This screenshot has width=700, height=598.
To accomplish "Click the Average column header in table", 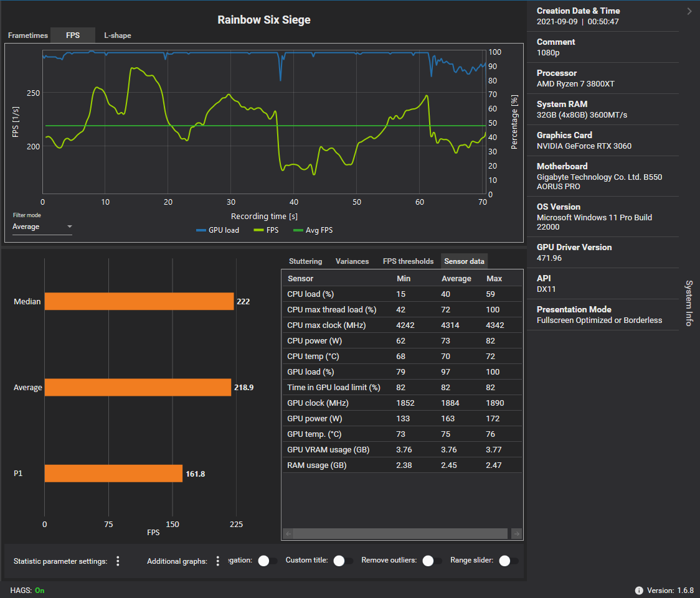I will pyautogui.click(x=456, y=279).
